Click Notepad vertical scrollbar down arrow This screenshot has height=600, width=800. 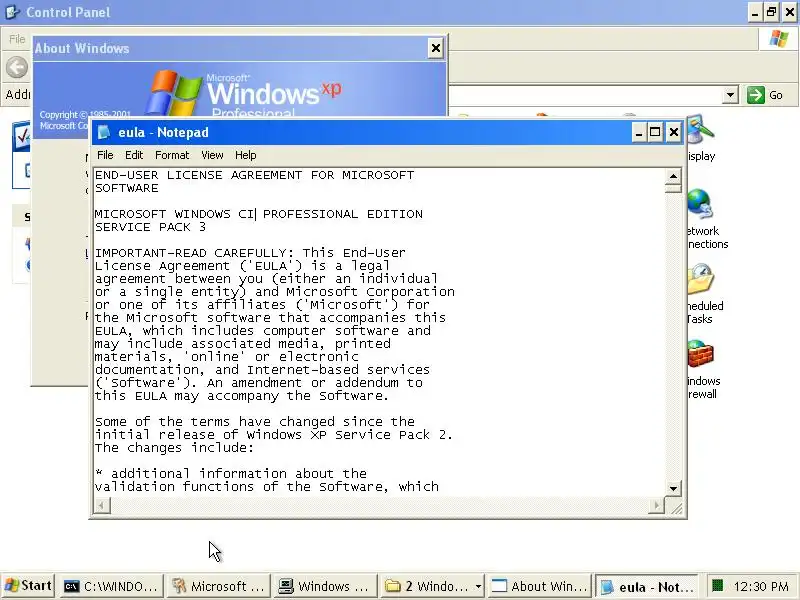click(673, 488)
